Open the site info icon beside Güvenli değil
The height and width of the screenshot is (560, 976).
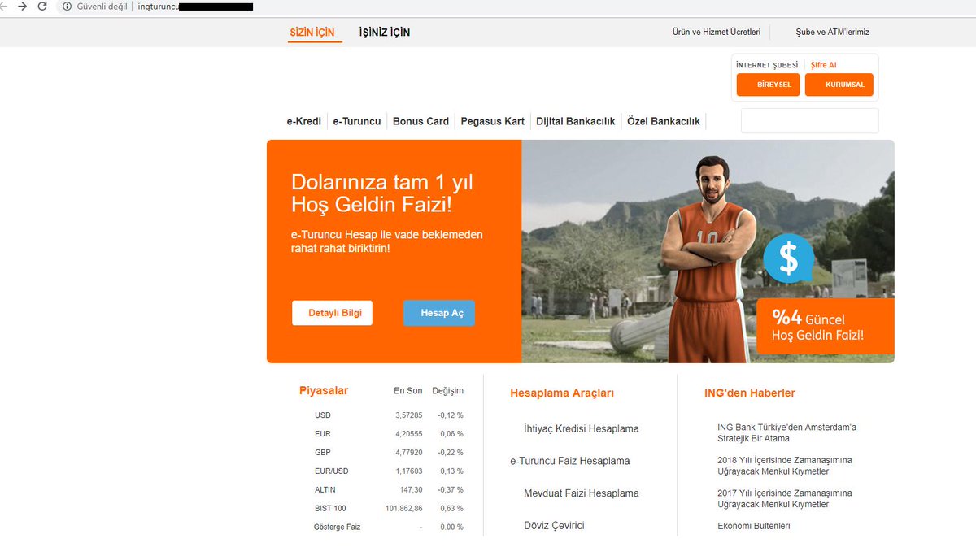[x=68, y=7]
